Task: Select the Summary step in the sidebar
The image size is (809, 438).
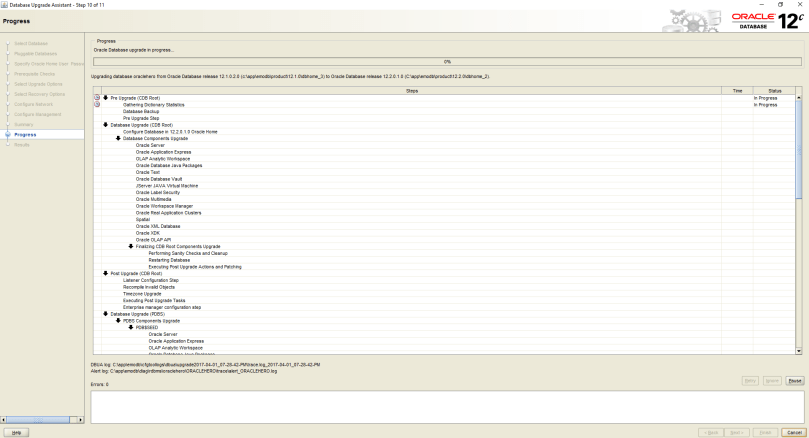Action: point(26,124)
